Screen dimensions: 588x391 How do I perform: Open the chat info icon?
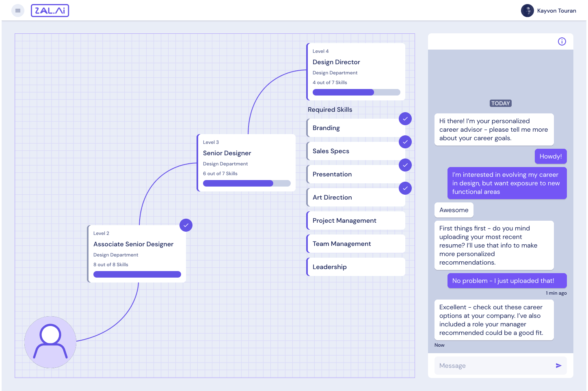pyautogui.click(x=562, y=41)
